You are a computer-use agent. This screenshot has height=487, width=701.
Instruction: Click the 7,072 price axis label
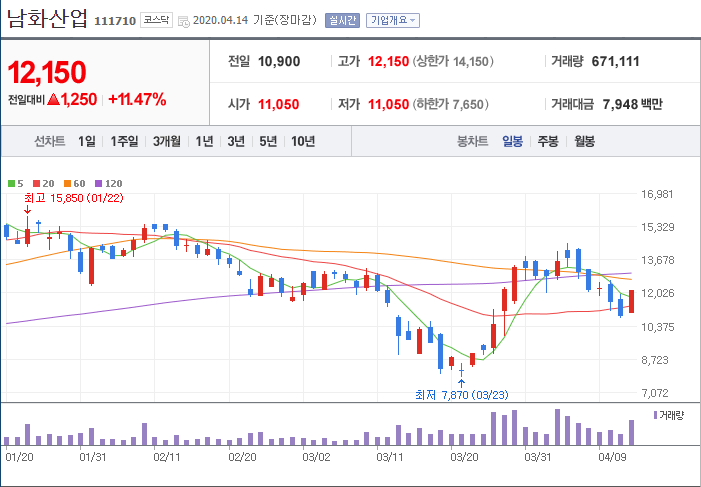click(657, 393)
